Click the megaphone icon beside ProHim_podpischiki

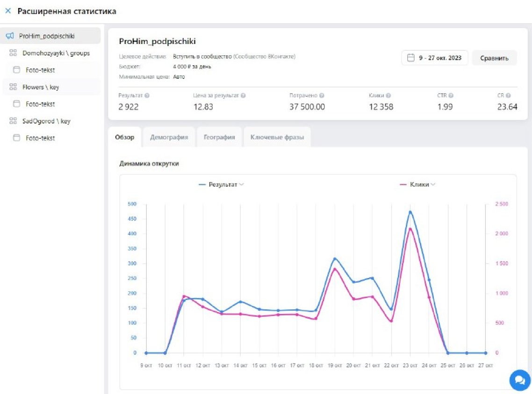9,36
